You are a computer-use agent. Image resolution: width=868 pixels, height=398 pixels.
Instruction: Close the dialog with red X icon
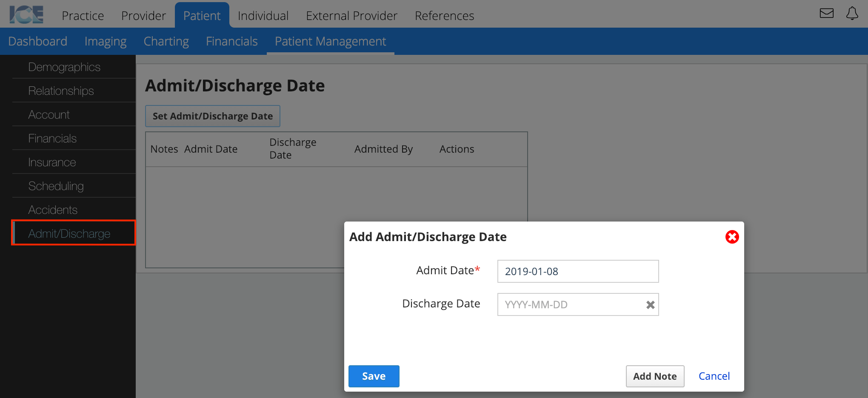[x=732, y=237]
